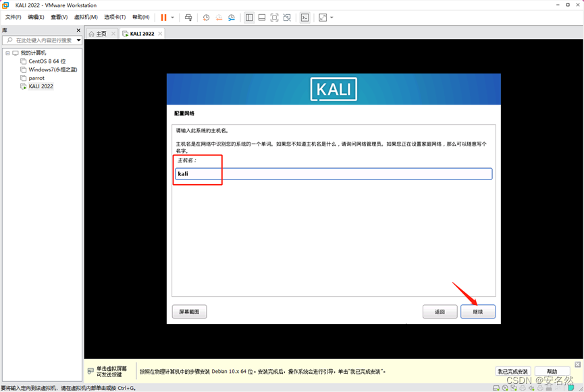584x392 pixels.
Task: Select the parrot virtual machine
Action: [x=36, y=78]
